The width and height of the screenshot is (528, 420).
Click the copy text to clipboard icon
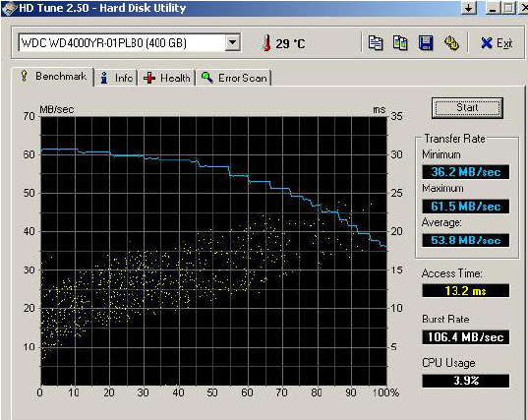(376, 42)
